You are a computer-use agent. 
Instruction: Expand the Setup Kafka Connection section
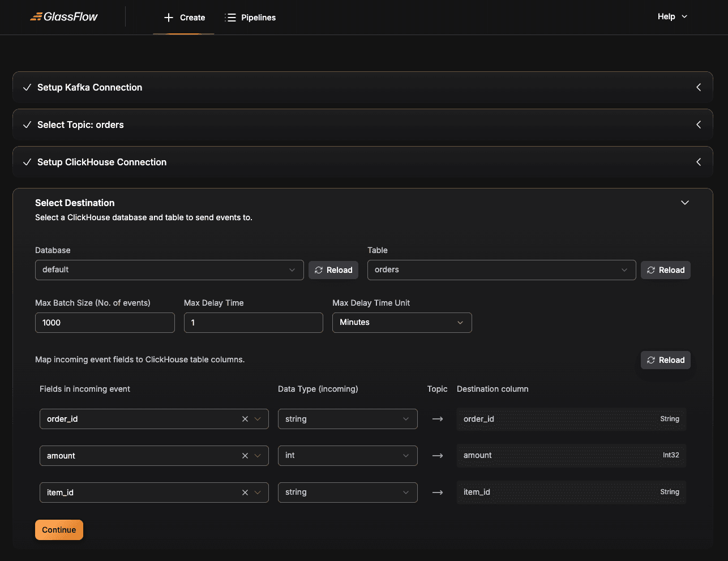pos(699,87)
